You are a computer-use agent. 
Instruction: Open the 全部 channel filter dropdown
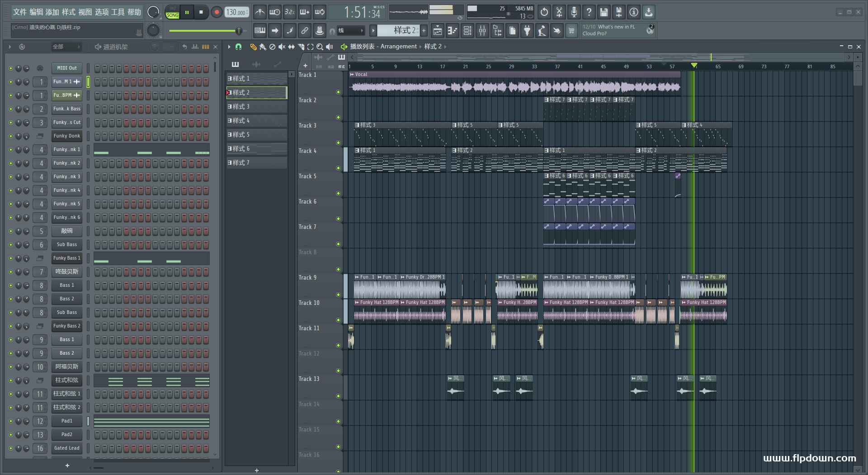coord(66,47)
